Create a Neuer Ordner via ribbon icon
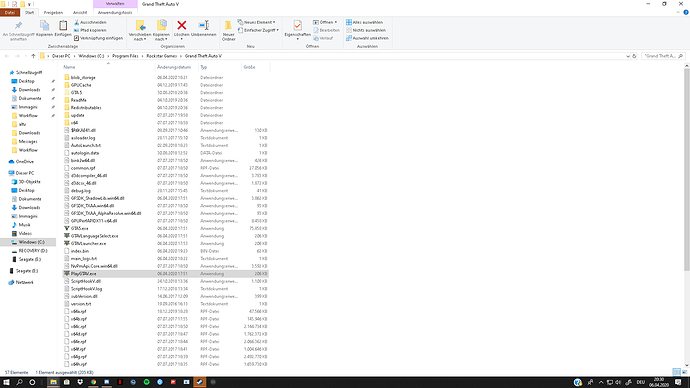The image size is (690, 388). (x=228, y=26)
